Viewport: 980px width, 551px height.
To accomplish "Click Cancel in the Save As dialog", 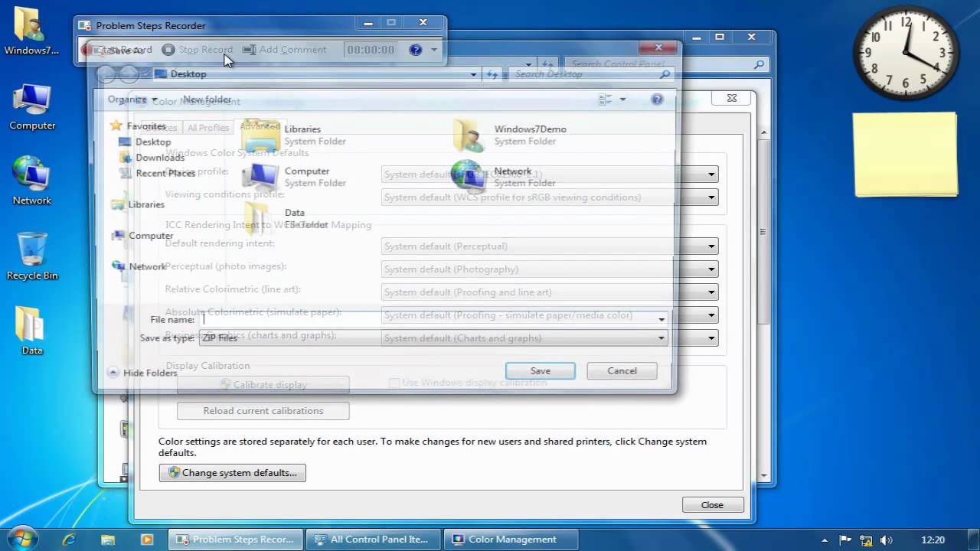I will 622,370.
